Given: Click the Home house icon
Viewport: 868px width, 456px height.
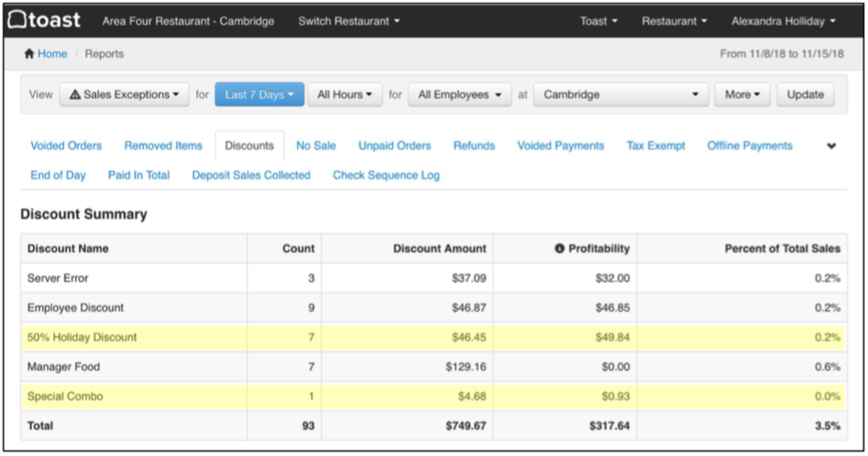Looking at the screenshot, I should tap(30, 54).
